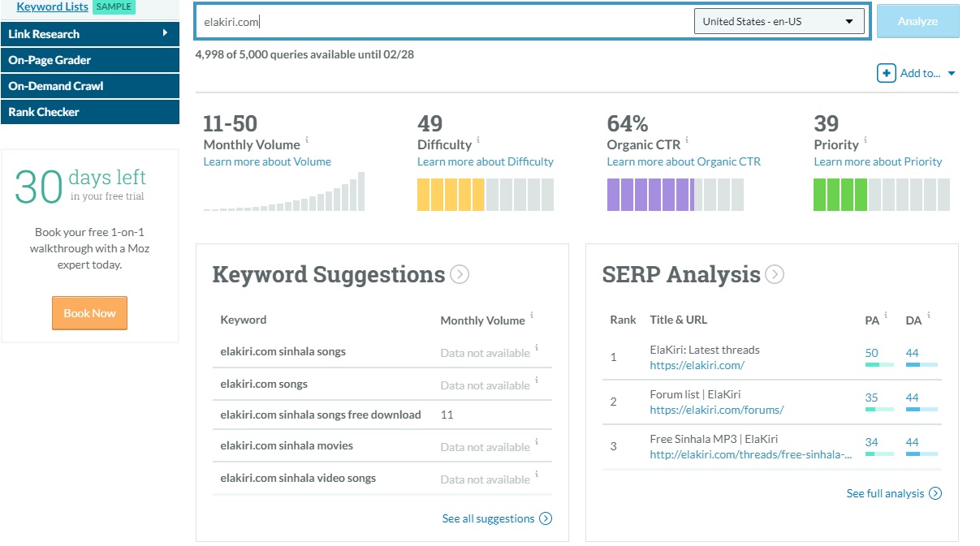The width and height of the screenshot is (980, 546).
Task: Open the Keyword Lists link
Action: (52, 6)
